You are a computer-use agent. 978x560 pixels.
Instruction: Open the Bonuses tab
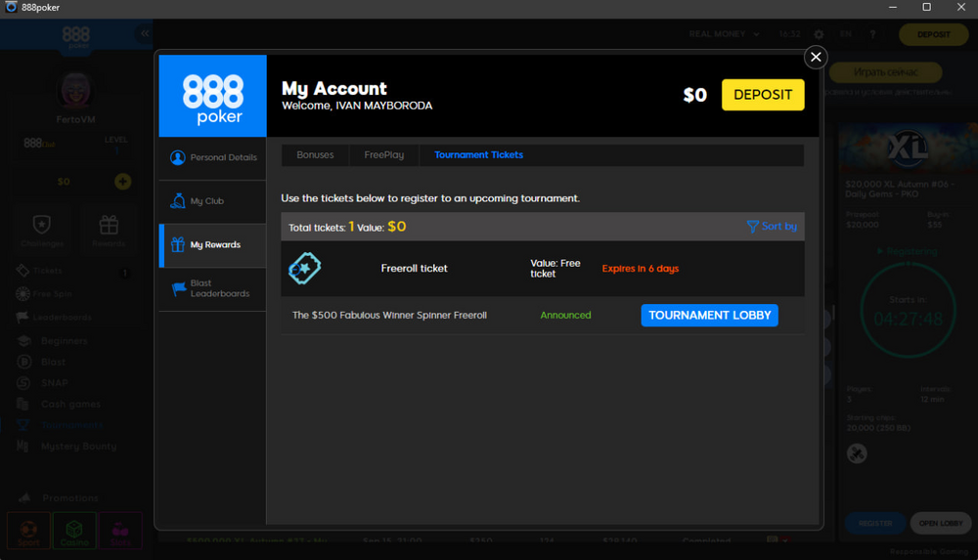315,154
